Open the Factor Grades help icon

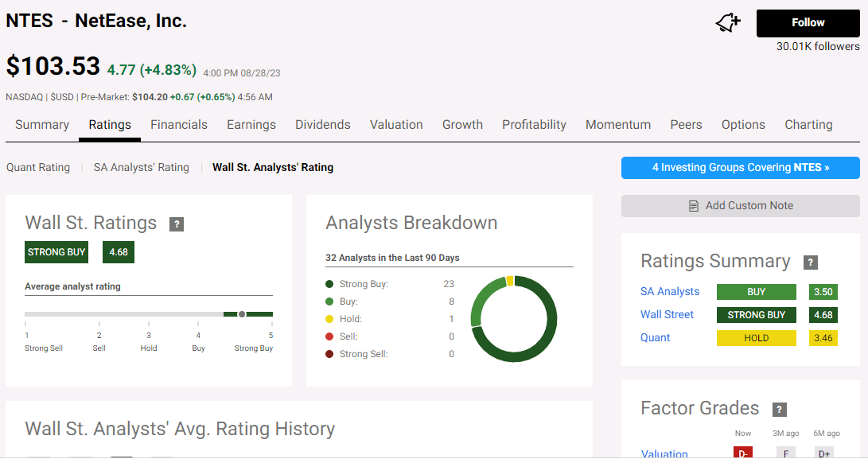coord(778,409)
